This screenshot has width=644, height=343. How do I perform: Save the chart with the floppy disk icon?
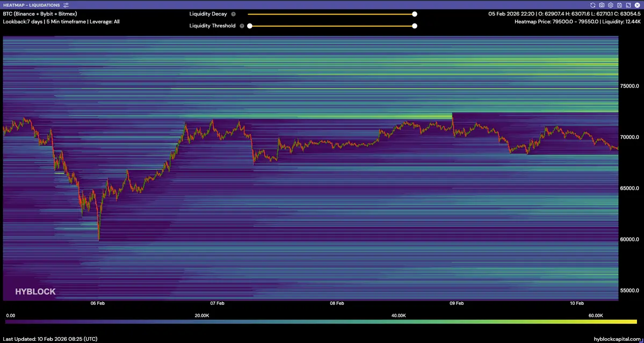tap(619, 5)
